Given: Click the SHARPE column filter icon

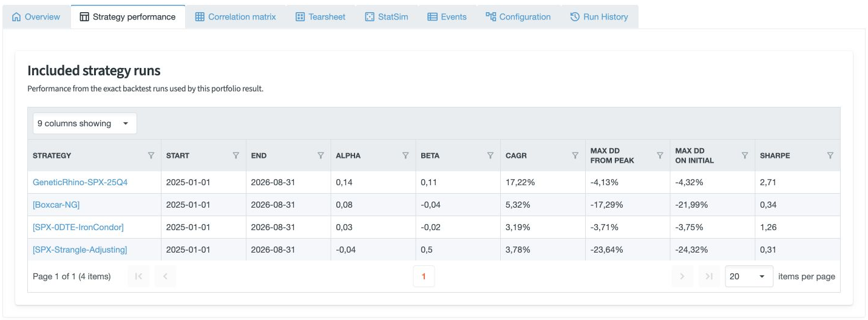Looking at the screenshot, I should 830,155.
